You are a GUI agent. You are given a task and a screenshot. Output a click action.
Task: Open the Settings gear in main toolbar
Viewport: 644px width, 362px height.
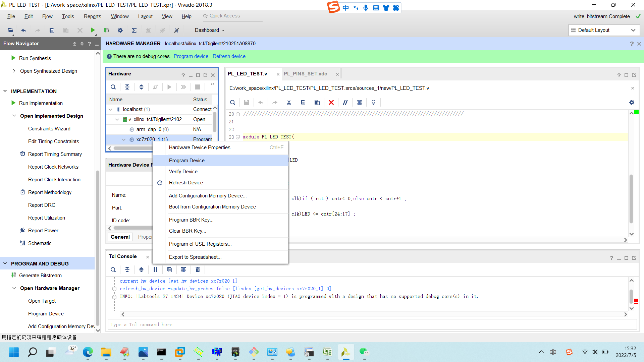click(x=120, y=30)
